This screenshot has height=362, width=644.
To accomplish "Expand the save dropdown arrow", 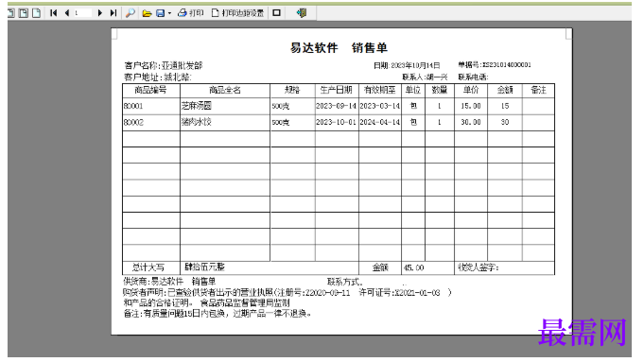I will 169,13.
